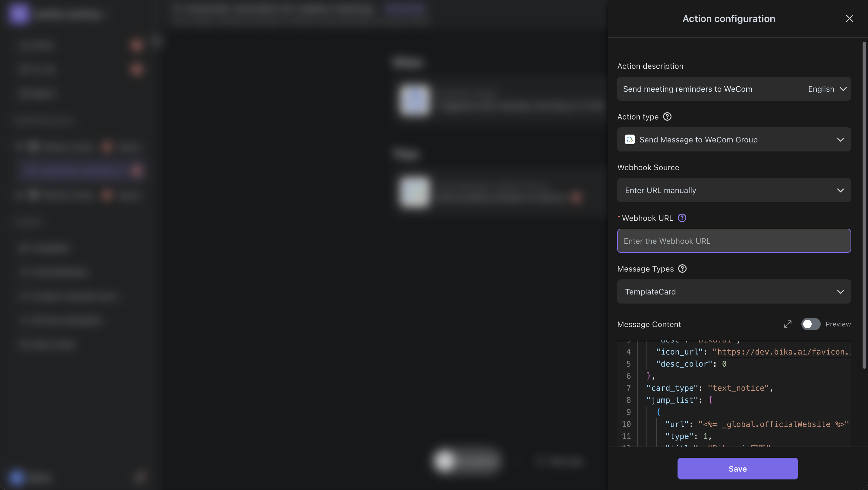Viewport: 868px width, 490px height.
Task: Toggle the language selector English dropdown
Action: coord(827,88)
